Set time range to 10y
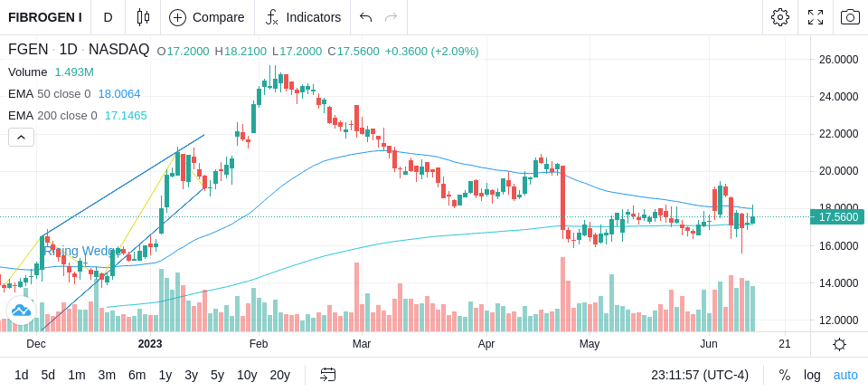Image resolution: width=868 pixels, height=392 pixels. coord(247,375)
